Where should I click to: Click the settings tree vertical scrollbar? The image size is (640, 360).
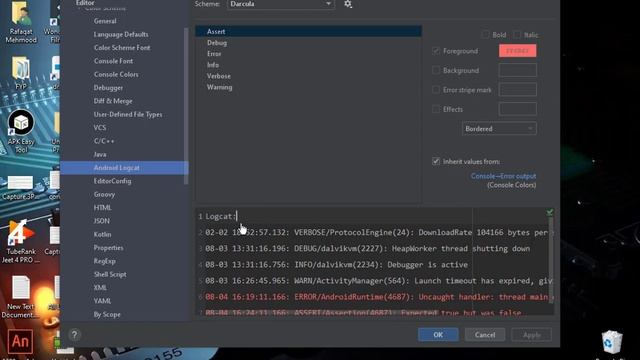(187, 106)
